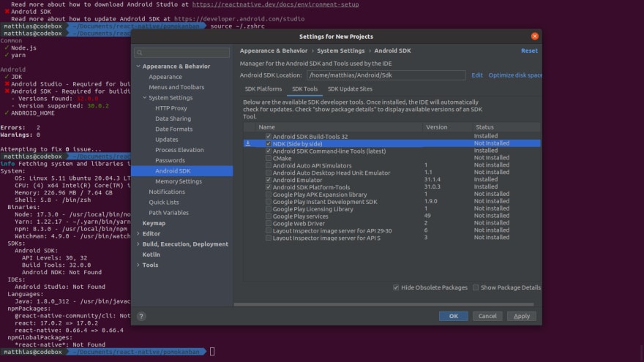Screen dimensions: 644x362
Task: Check Google Play APK Expansion library
Action: click(268, 195)
